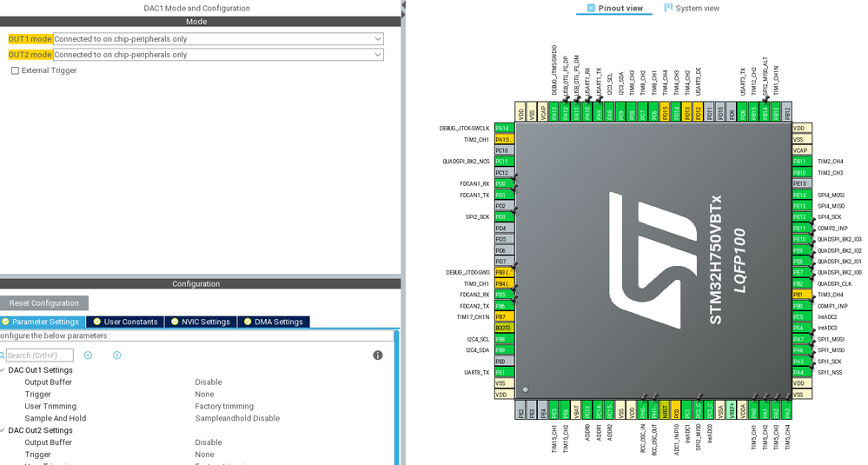Click the configuration panel vertical scrollbar
Image resolution: width=868 pixels, height=465 pixels.
click(x=396, y=397)
